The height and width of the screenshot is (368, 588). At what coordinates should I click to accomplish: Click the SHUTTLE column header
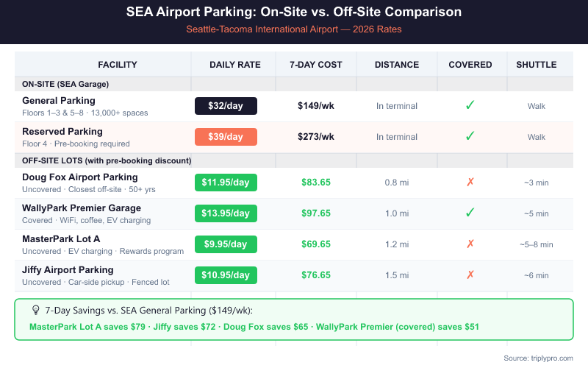tap(536, 65)
